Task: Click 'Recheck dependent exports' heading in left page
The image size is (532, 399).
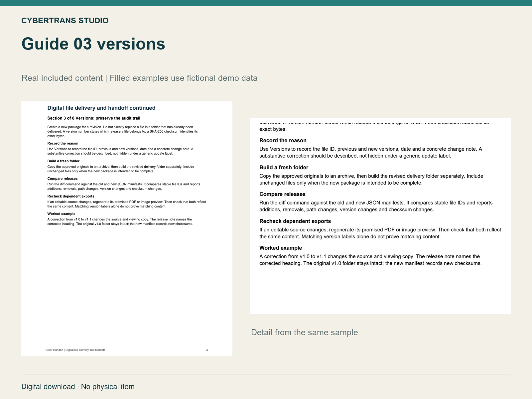Action: pyautogui.click(x=71, y=196)
